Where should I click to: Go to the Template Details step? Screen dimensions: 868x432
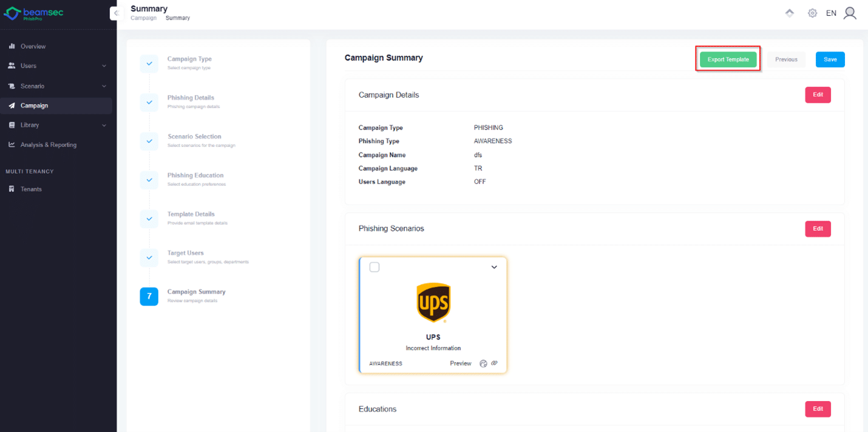tap(191, 214)
